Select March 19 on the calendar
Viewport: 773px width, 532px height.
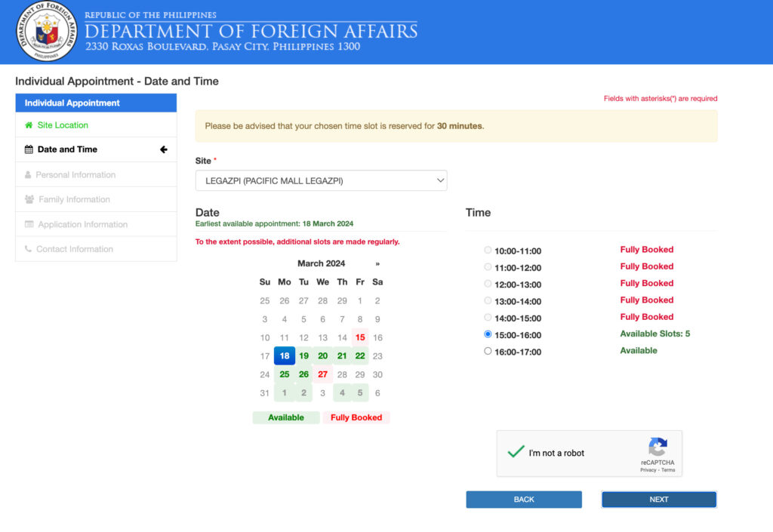303,355
